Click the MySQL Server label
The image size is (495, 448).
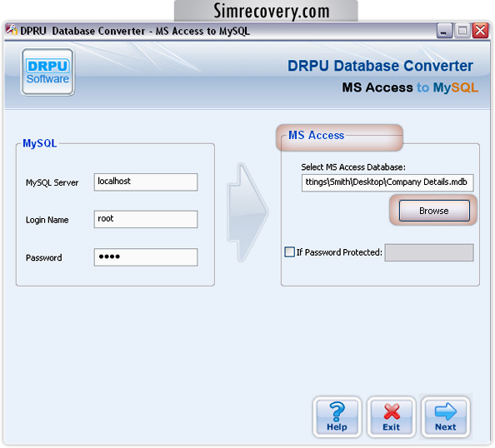click(x=52, y=182)
